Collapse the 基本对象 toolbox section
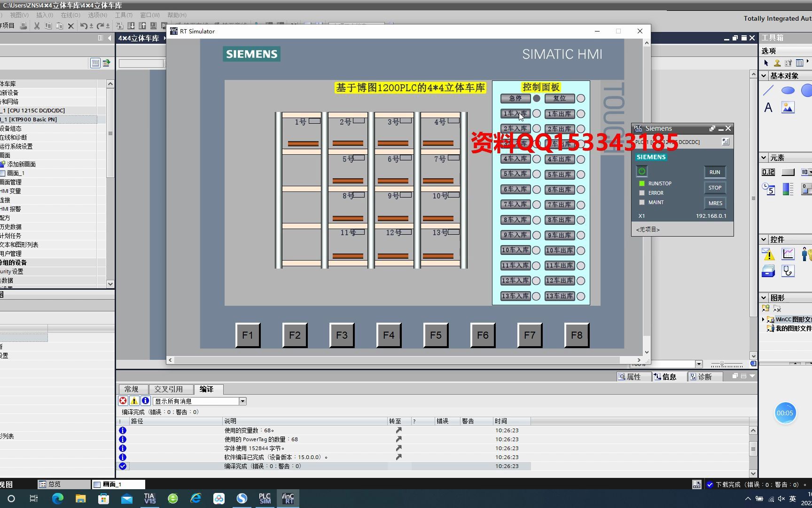The height and width of the screenshot is (508, 812). pos(764,75)
